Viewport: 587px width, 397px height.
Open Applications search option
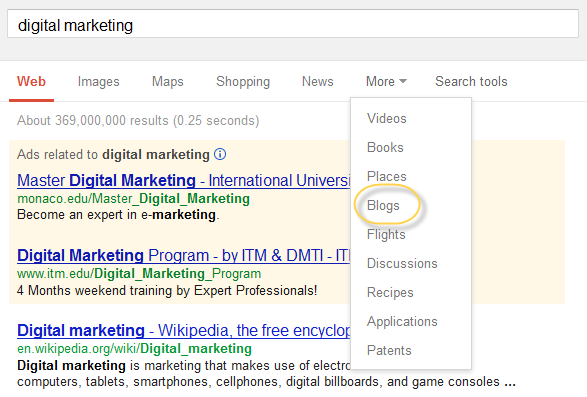pos(402,321)
